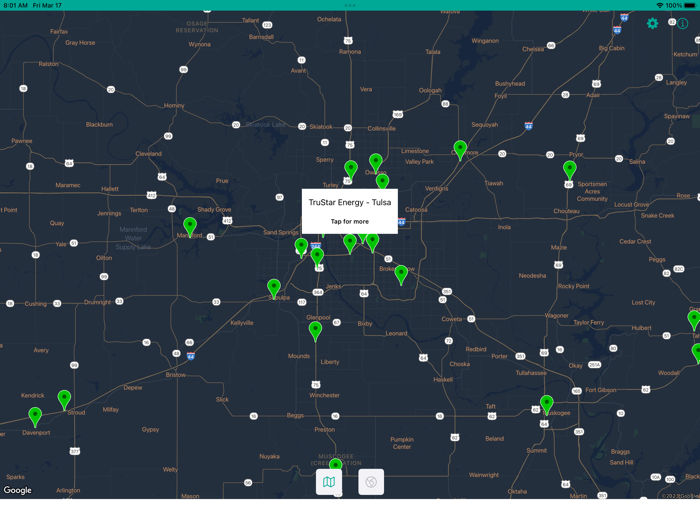Select the pin above route 75 near Sperry

[x=351, y=170]
